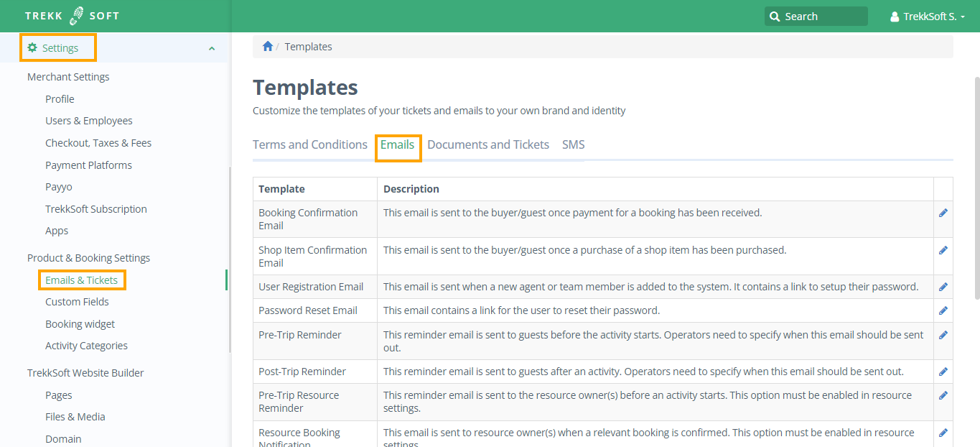Edit the Pre-Trip Resource Reminder template

[943, 395]
